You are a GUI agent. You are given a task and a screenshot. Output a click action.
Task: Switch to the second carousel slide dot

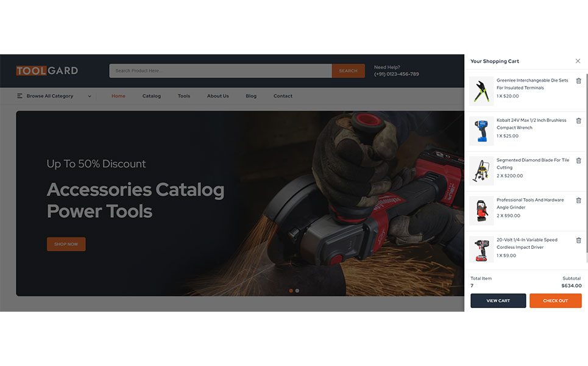pyautogui.click(x=297, y=290)
